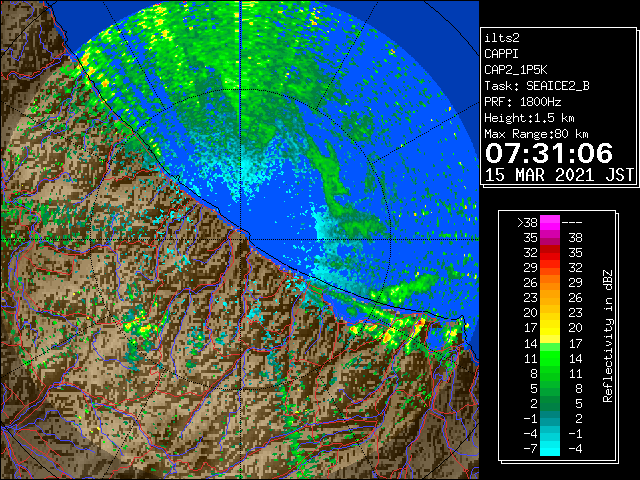Click the 'Reflectivity in dBZ' axis label
The width and height of the screenshot is (640, 480).
pyautogui.click(x=608, y=336)
